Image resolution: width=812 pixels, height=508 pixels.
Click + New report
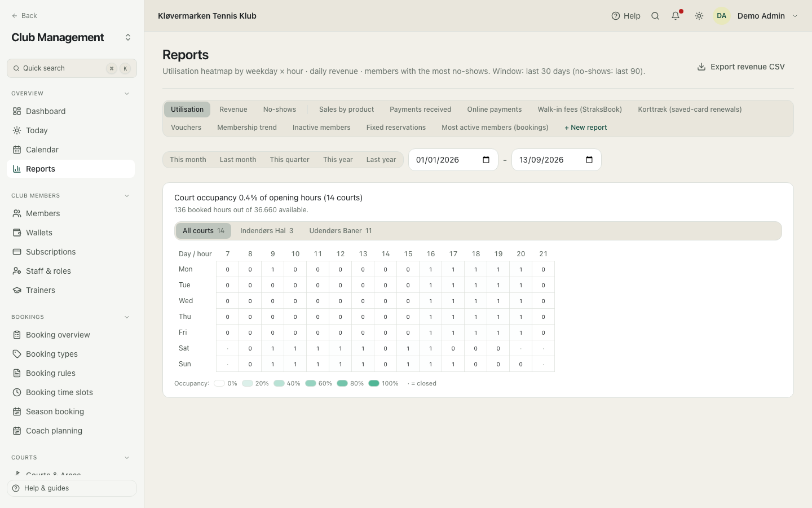coord(586,128)
